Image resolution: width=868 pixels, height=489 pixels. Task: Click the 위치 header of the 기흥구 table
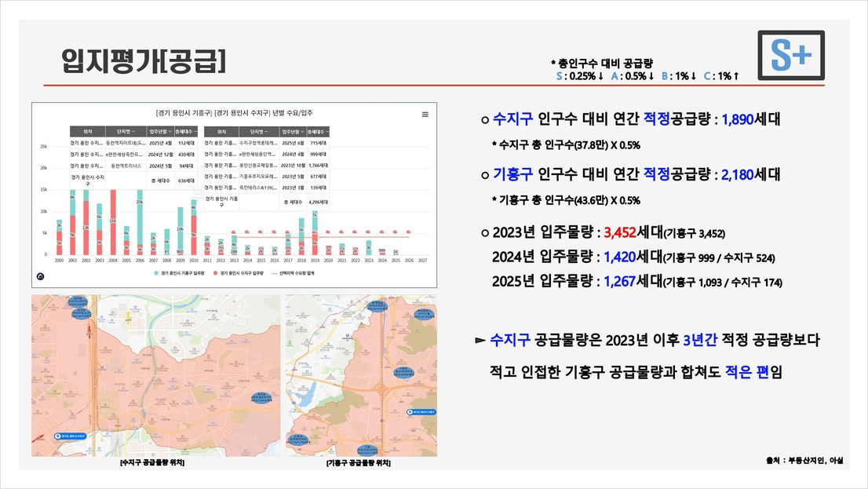[221, 132]
